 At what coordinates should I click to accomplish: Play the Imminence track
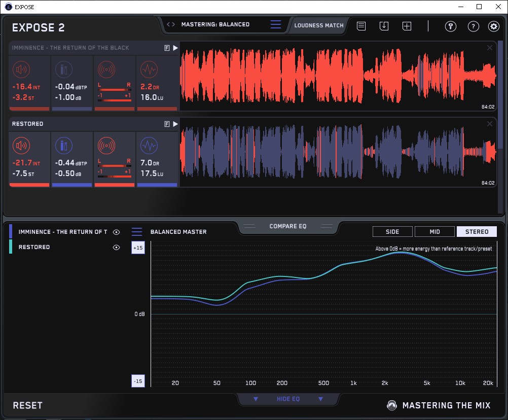tap(175, 48)
